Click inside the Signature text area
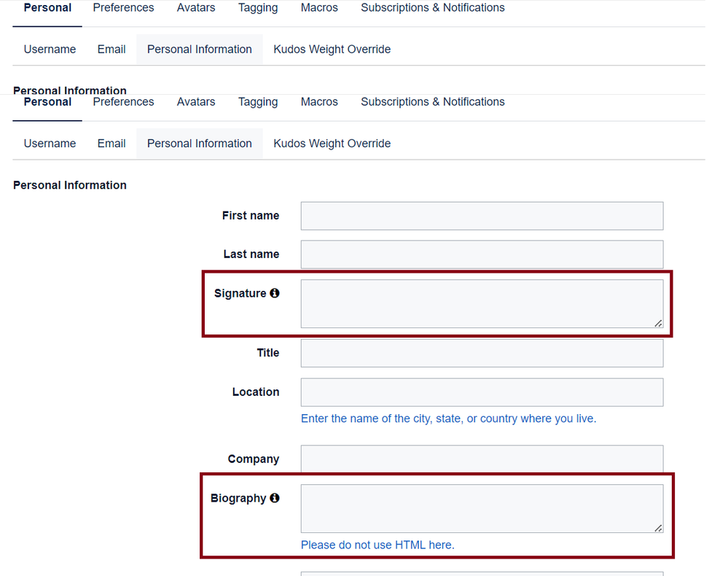 482,304
